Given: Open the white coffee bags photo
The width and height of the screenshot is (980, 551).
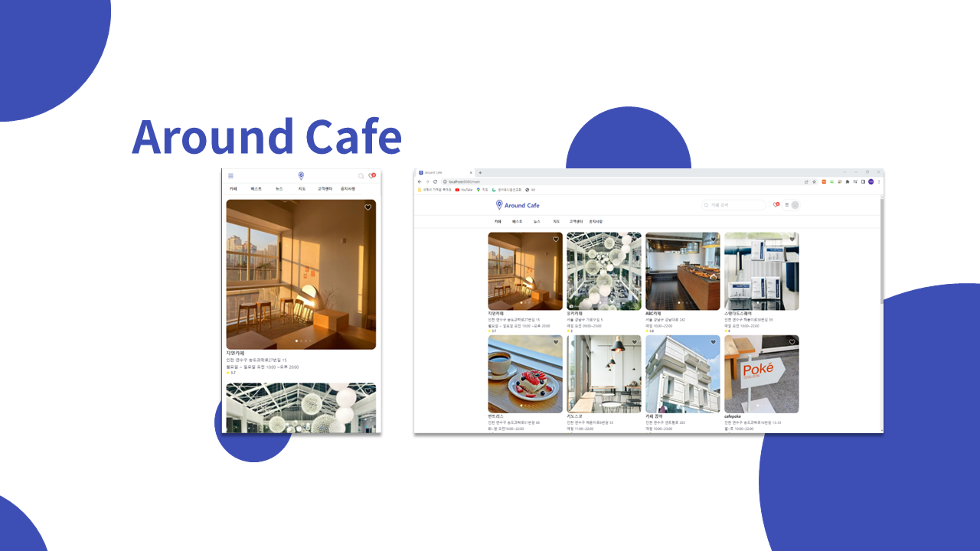Looking at the screenshot, I should 762,271.
